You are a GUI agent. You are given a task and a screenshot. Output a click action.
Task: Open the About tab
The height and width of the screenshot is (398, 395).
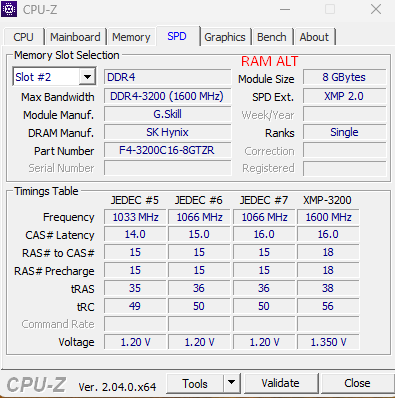[314, 37]
